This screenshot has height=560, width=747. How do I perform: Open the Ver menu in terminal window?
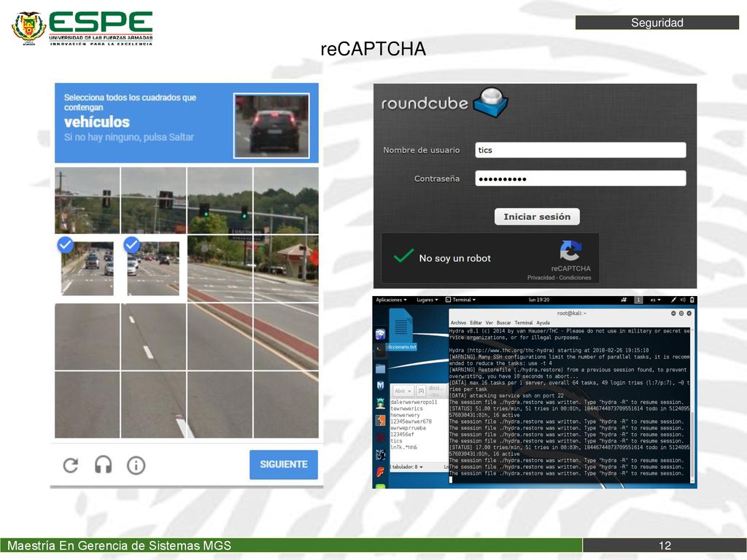click(x=489, y=322)
